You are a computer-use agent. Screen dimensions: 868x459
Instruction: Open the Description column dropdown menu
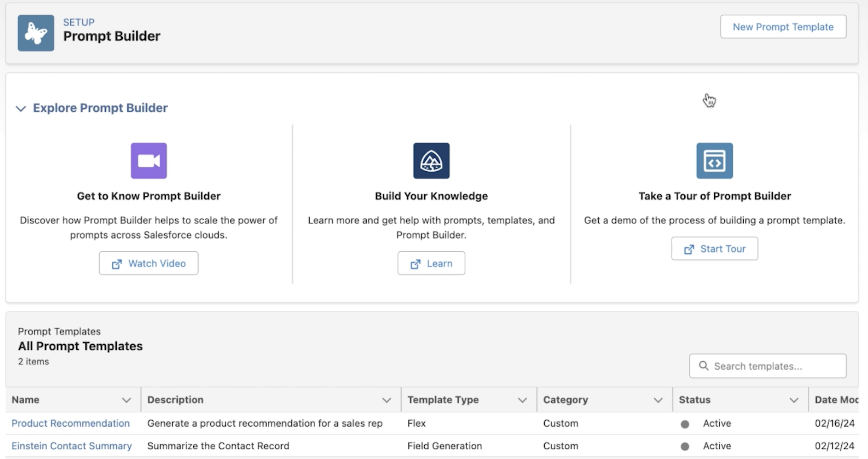(x=386, y=400)
